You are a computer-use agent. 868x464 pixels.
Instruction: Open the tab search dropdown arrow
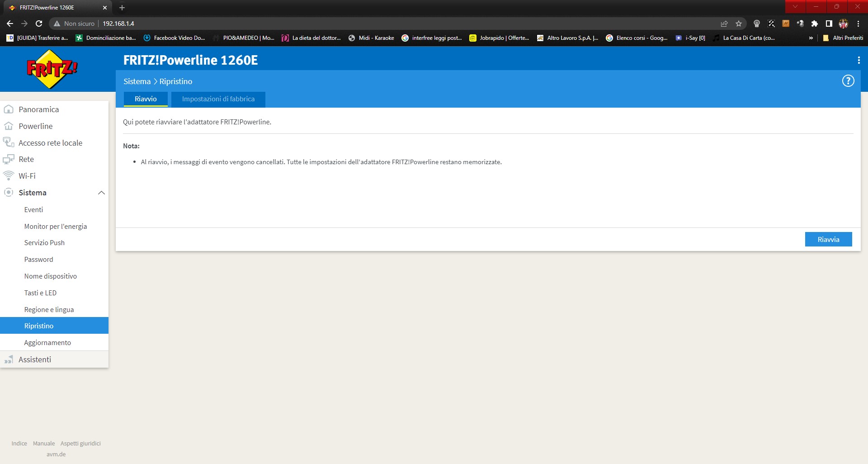tap(795, 6)
